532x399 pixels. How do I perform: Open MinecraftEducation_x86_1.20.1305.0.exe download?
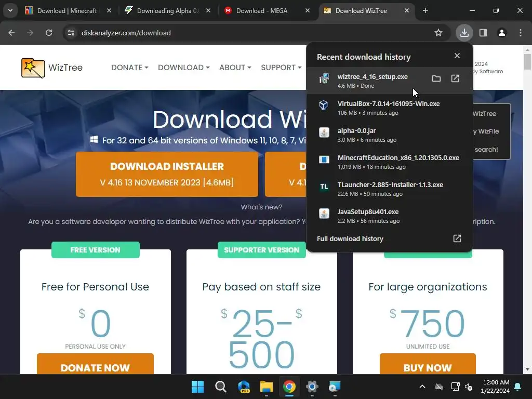pos(390,162)
